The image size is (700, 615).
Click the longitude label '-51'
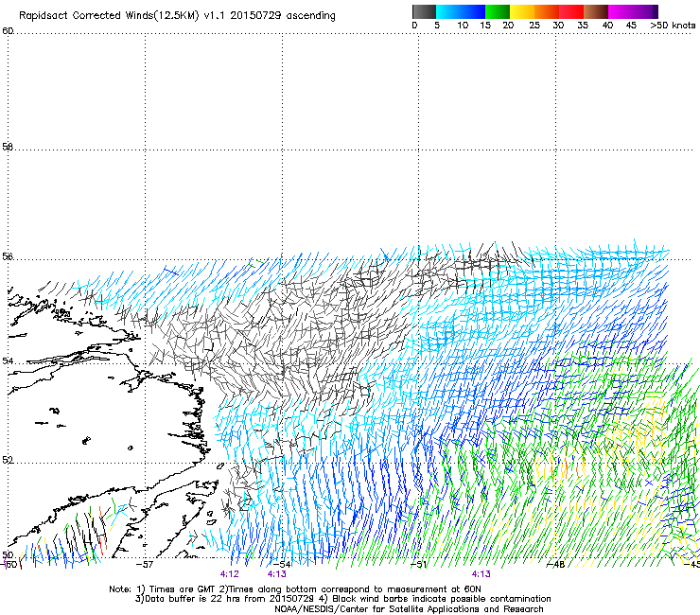pos(418,565)
